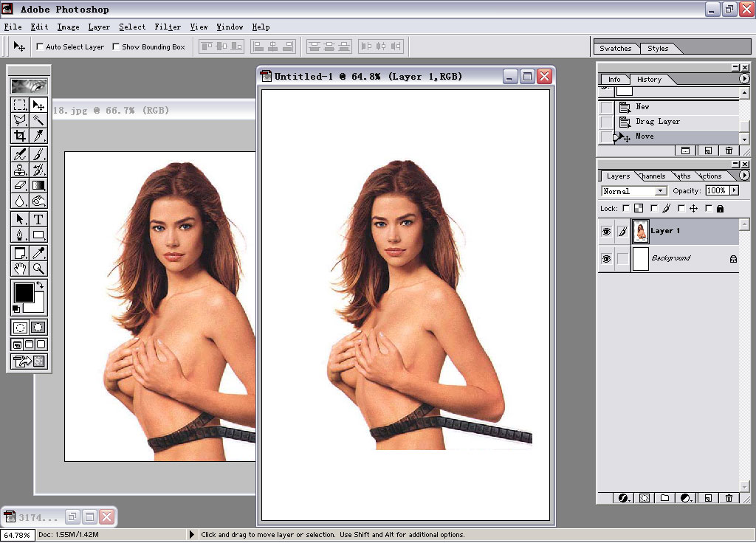Check lock image pixels box (brush icon)

point(654,208)
